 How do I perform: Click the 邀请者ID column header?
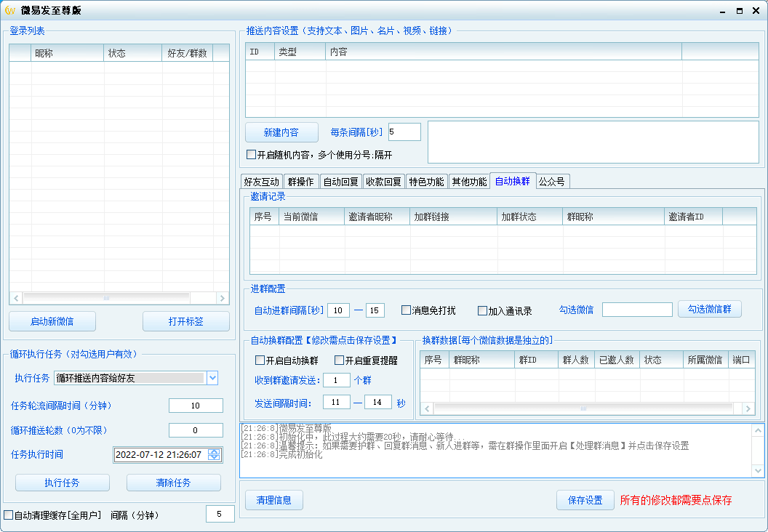click(693, 217)
